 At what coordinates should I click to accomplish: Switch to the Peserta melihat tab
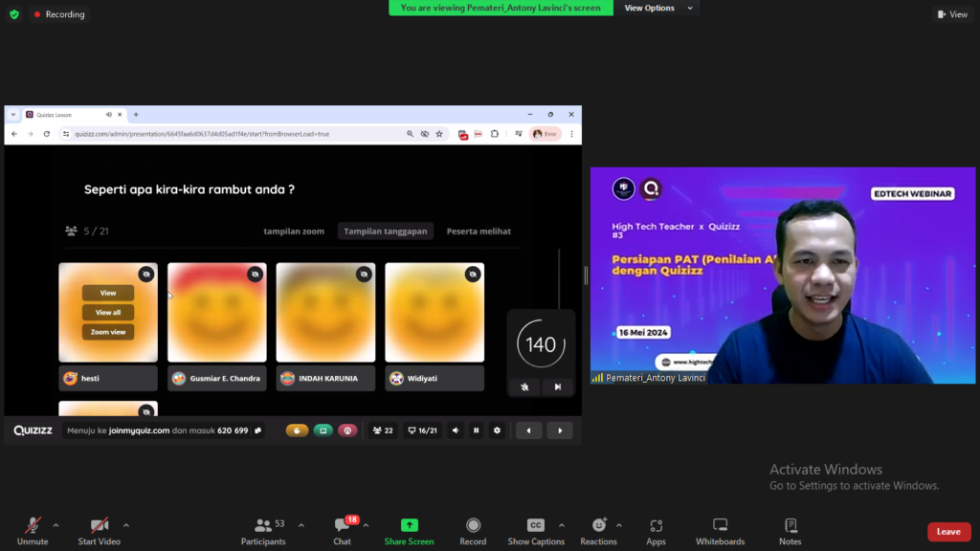click(479, 231)
